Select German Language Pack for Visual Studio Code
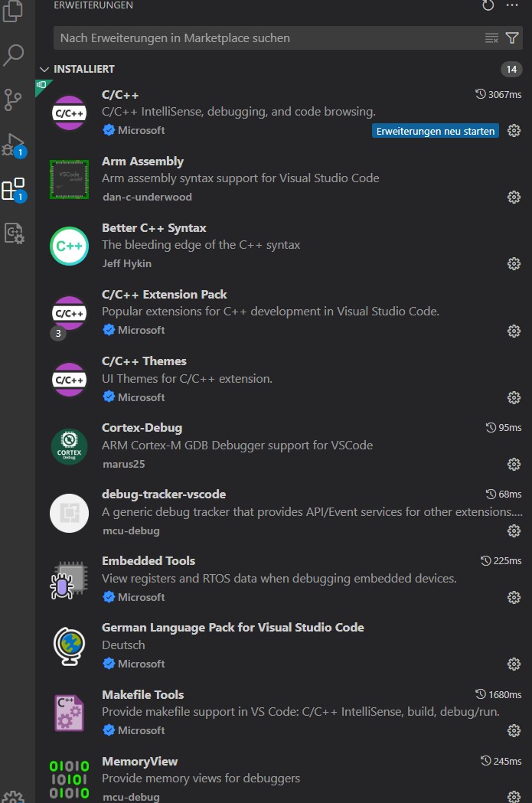The width and height of the screenshot is (532, 803). click(x=233, y=628)
